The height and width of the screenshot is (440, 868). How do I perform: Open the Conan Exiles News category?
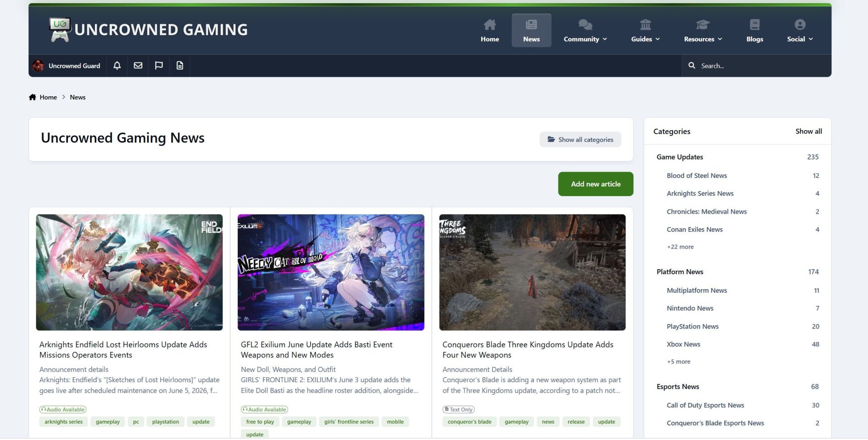click(x=694, y=229)
